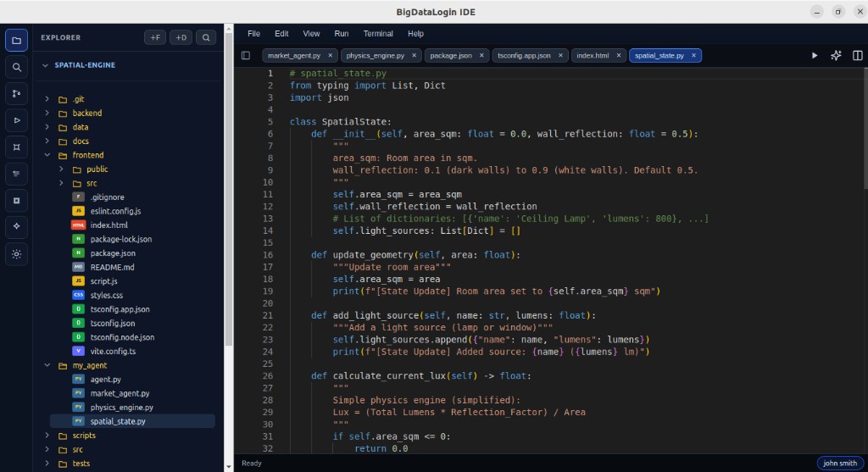Open agent.py in my_agent folder
868x472 pixels.
(106, 380)
